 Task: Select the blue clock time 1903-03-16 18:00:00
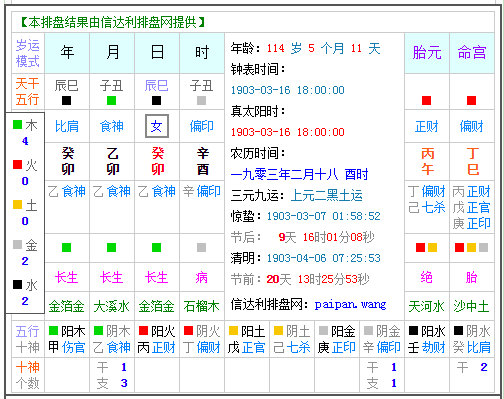coord(288,90)
